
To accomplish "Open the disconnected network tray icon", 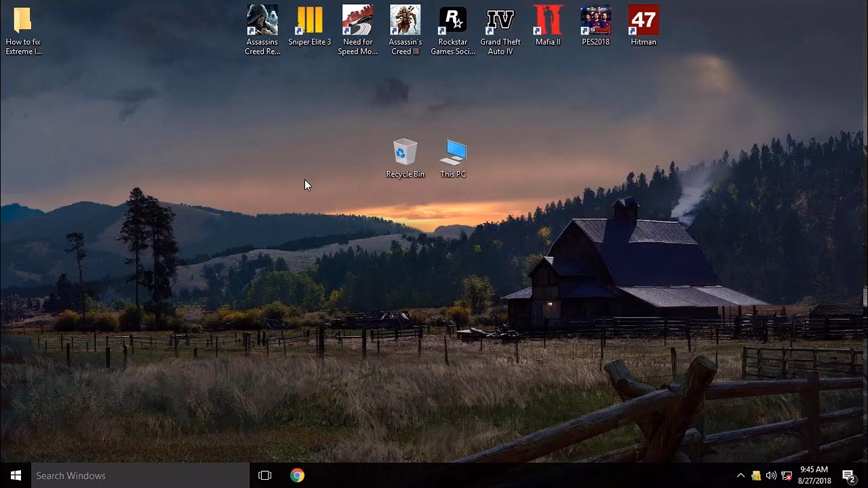I will [787, 475].
